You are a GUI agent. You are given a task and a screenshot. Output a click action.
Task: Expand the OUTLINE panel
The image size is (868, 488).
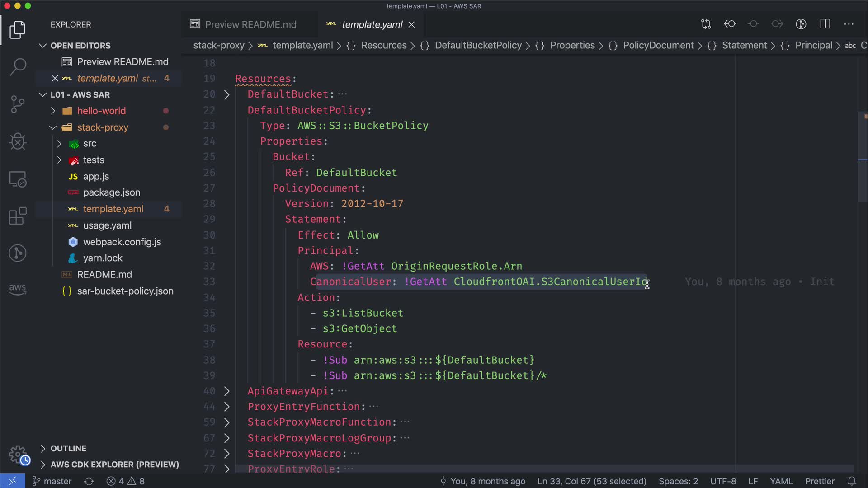[x=68, y=448]
